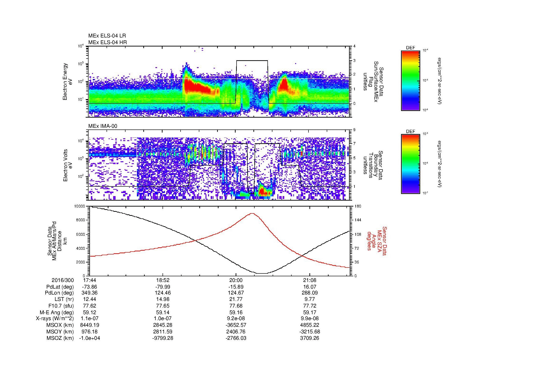Click the 'PdLon (deg)' row label
Image resolution: width=555 pixels, height=392 pixels.
pos(60,293)
